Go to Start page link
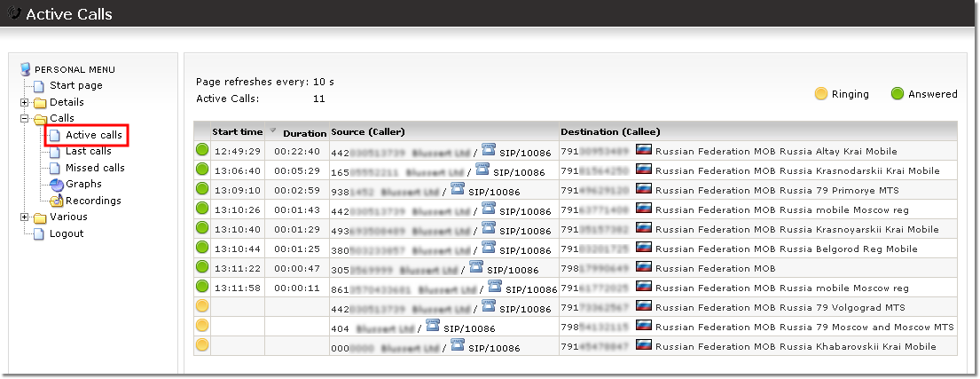 tap(75, 85)
